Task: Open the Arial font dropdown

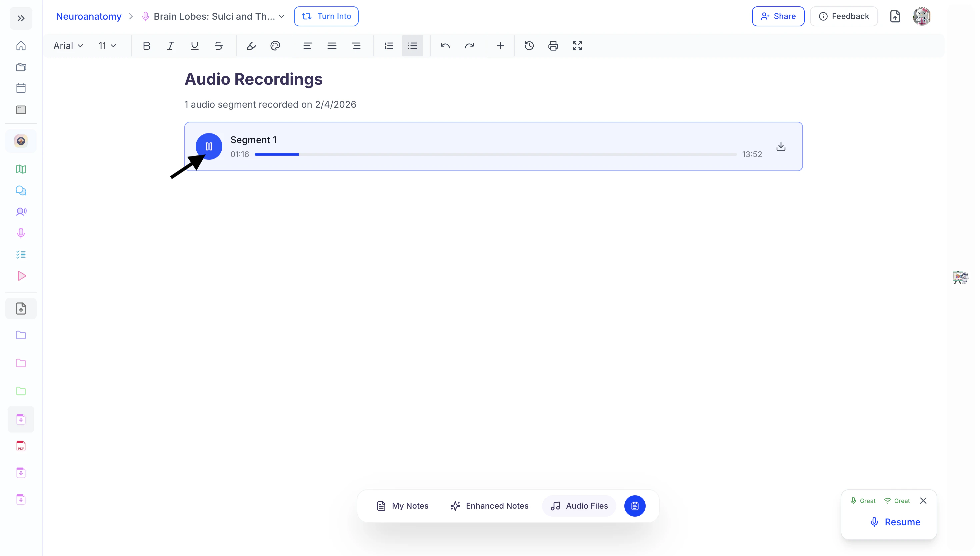Action: click(x=68, y=46)
